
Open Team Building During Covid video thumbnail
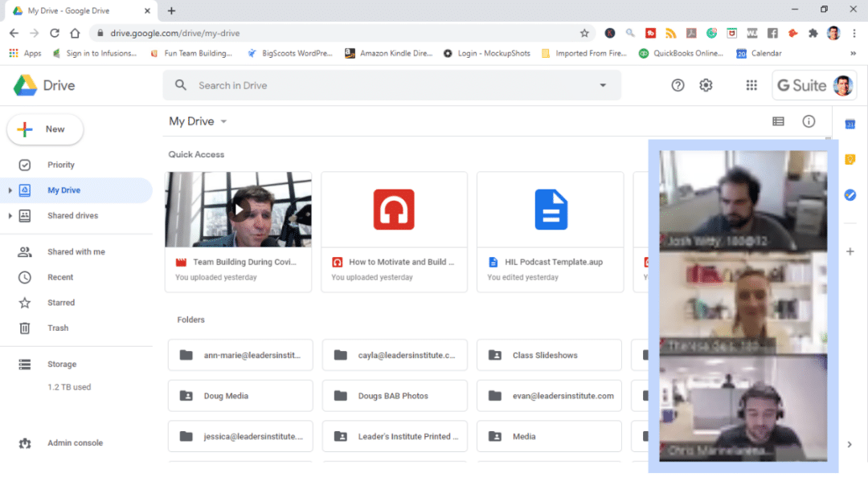tap(238, 210)
